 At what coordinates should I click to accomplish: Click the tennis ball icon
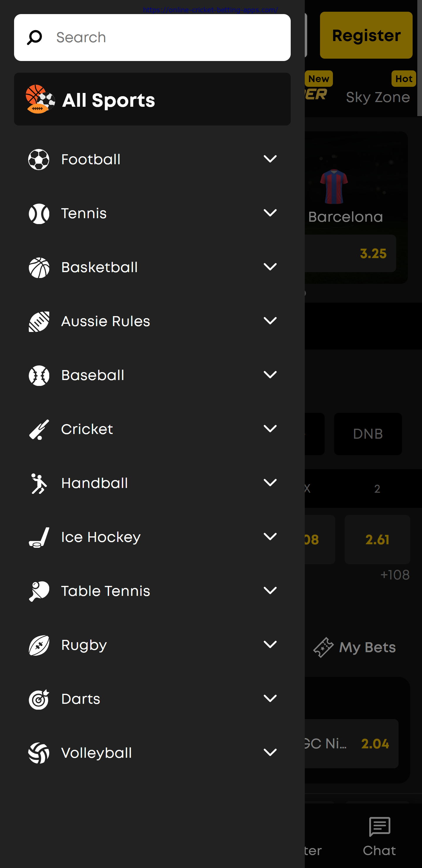point(39,214)
